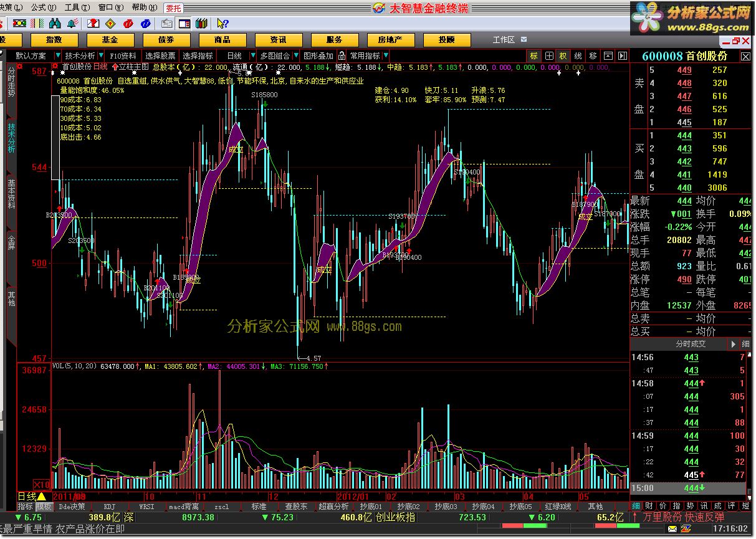Click the red arrow before 立柱主图
This screenshot has height=539, width=756.
(x=115, y=66)
